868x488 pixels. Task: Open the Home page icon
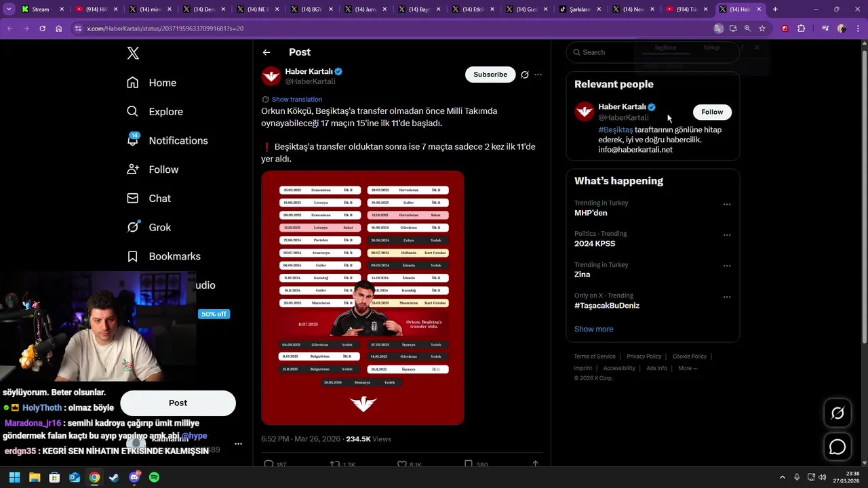(x=133, y=83)
